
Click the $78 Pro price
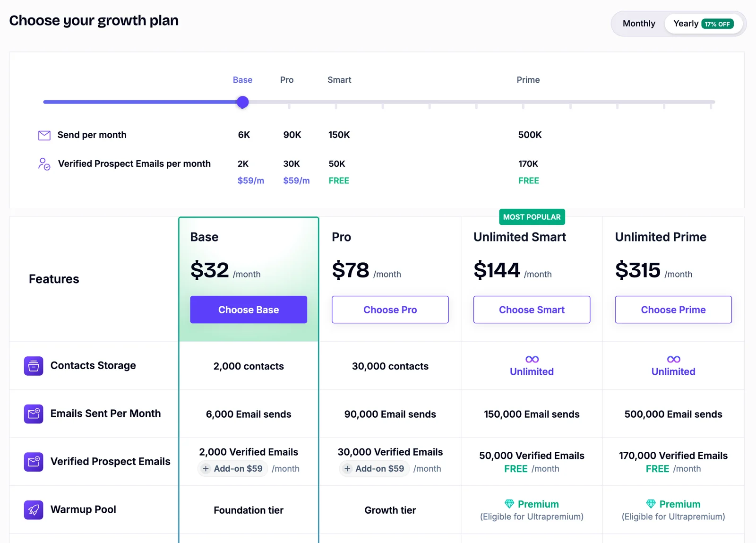(x=351, y=270)
